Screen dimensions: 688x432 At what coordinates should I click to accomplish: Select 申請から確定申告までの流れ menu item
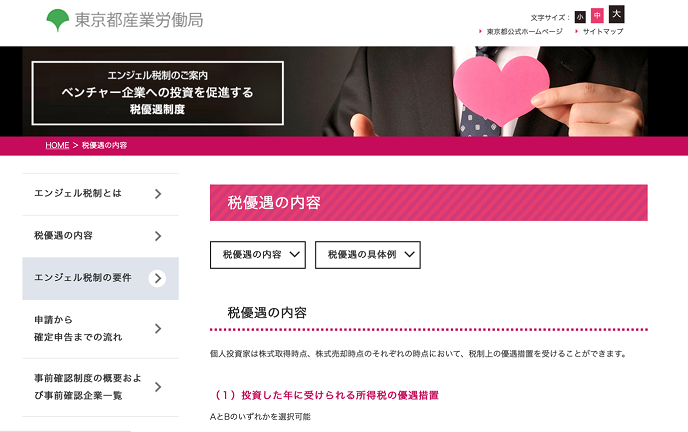coord(100,328)
